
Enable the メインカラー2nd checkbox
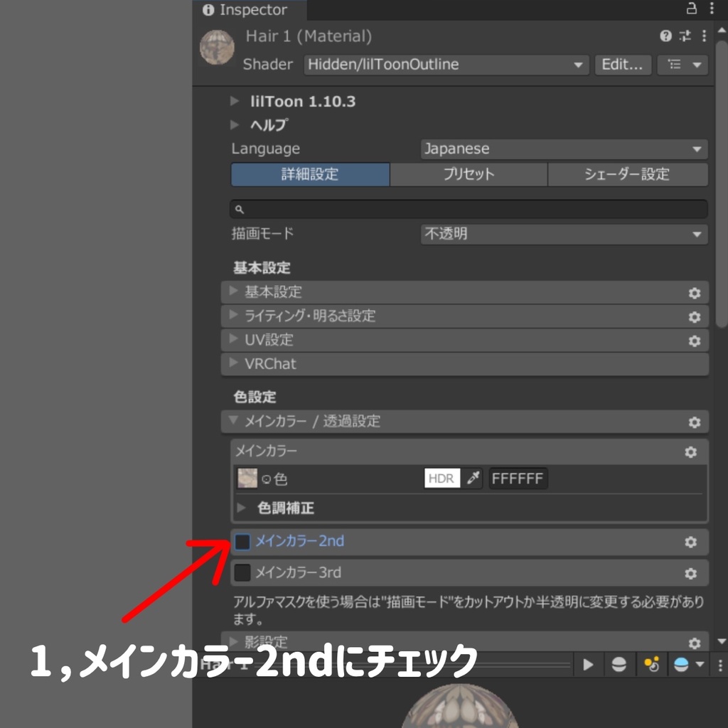(242, 542)
